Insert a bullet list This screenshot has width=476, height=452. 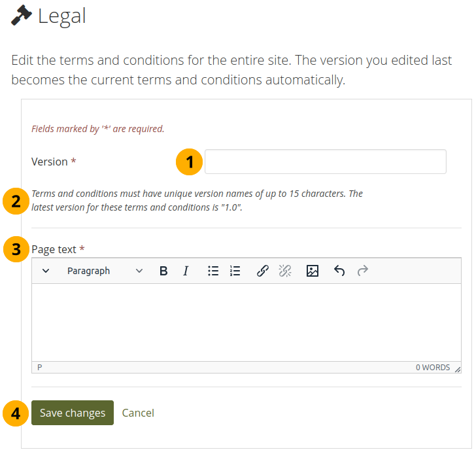coord(213,271)
